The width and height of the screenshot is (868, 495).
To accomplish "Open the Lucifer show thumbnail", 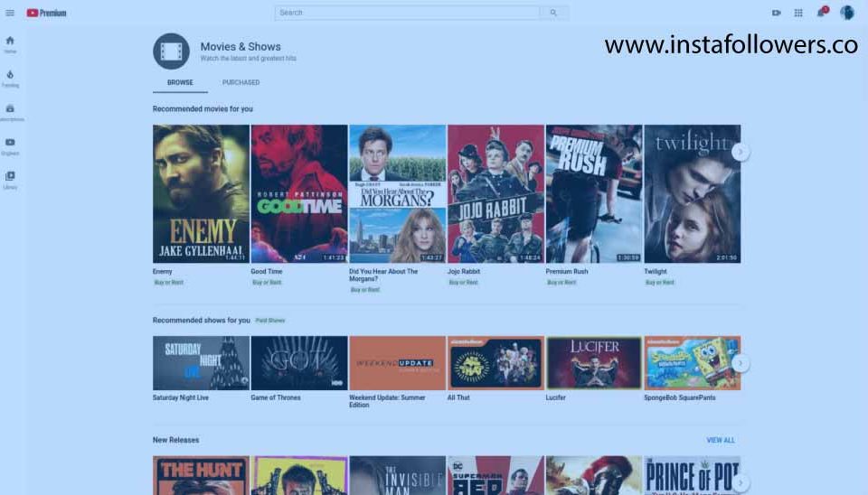I will (594, 363).
